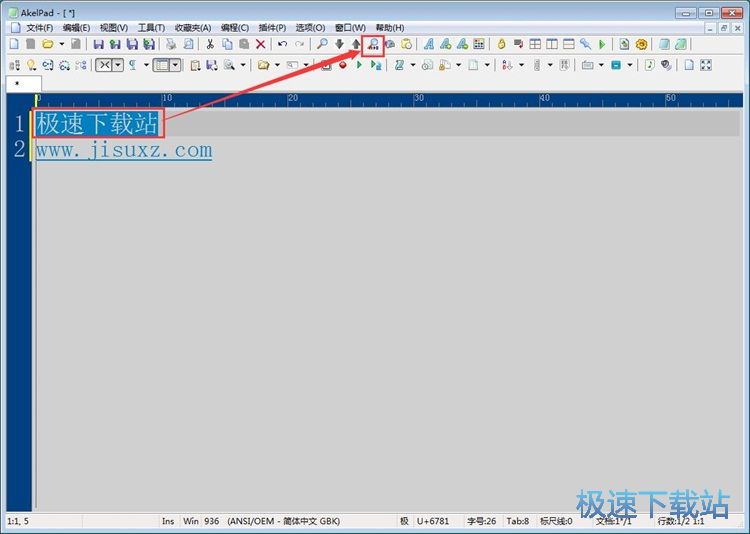Click the ruler at mark 20
Screen dimensions: 750x534
pos(292,98)
